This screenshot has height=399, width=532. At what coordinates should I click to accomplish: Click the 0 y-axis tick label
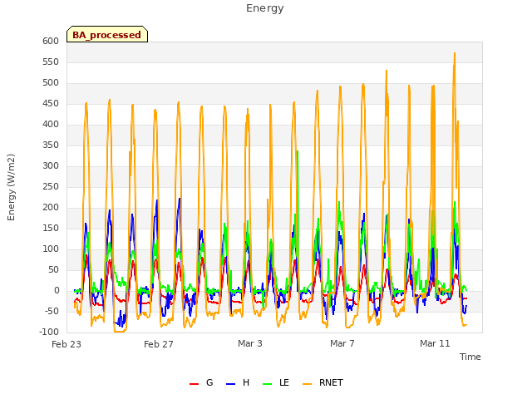[57, 291]
